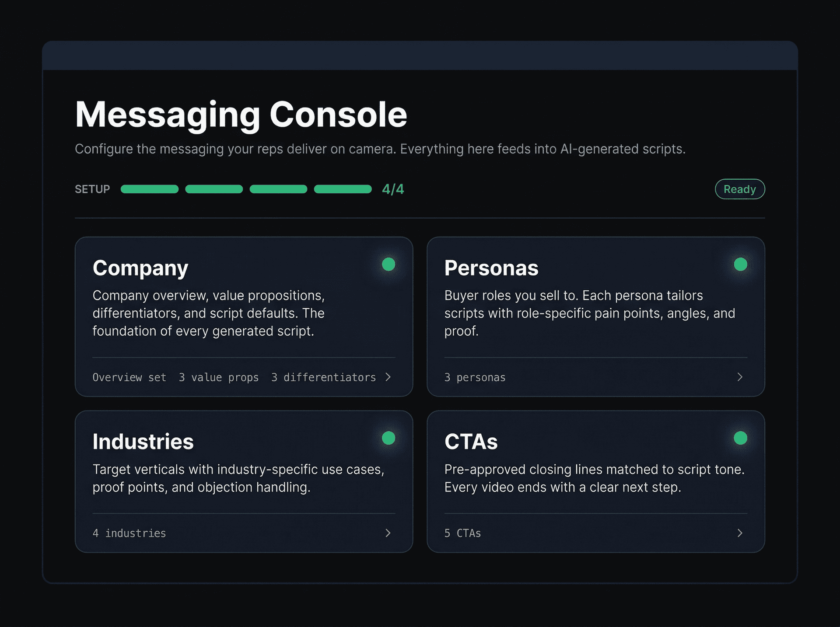Image resolution: width=840 pixels, height=627 pixels.
Task: Open the Industries detail chevron
Action: pos(388,533)
